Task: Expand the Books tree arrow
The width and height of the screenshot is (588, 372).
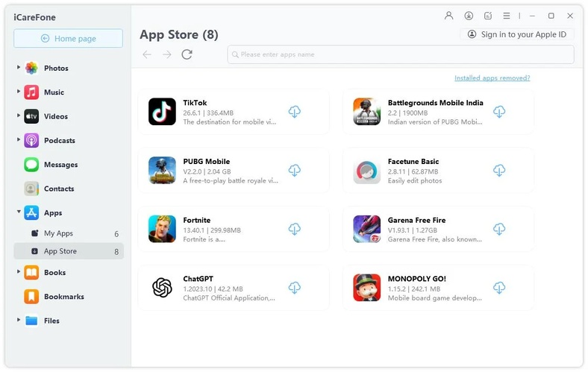Action: pos(19,272)
